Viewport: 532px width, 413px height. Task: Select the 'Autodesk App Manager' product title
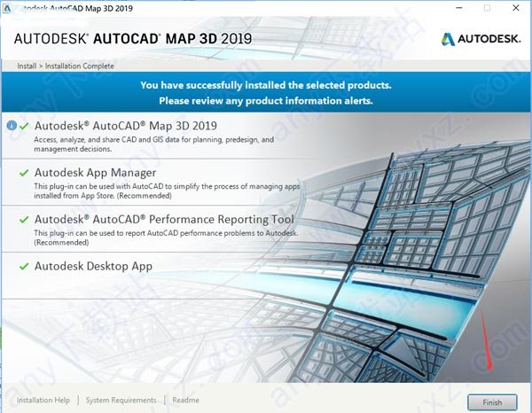pyautogui.click(x=96, y=173)
